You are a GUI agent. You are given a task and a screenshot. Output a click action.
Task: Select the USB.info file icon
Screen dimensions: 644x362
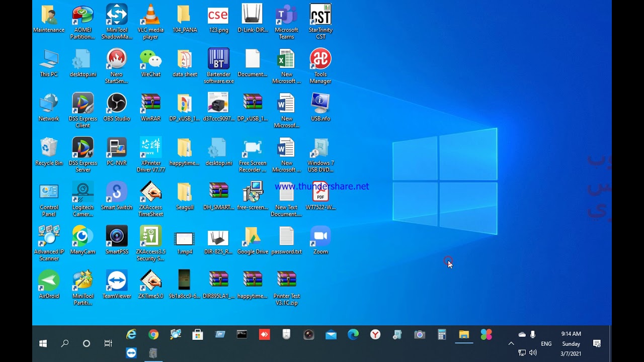[x=320, y=107]
